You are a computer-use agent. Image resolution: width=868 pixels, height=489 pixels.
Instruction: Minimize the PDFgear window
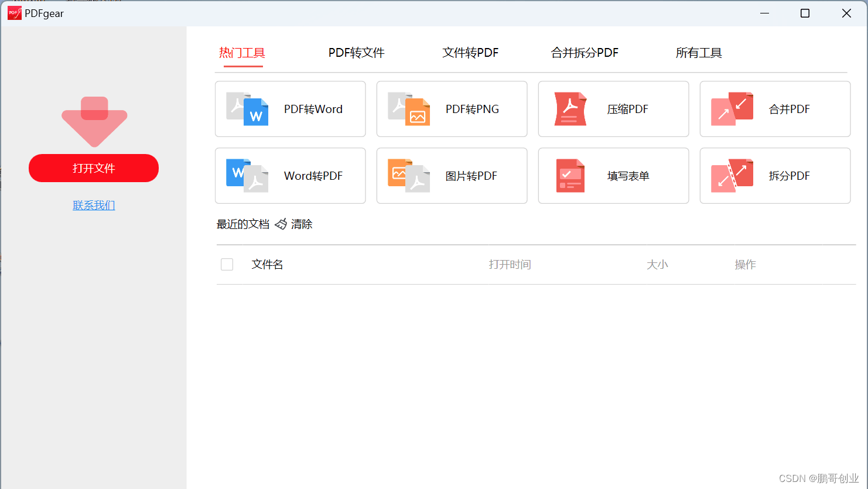coord(764,13)
